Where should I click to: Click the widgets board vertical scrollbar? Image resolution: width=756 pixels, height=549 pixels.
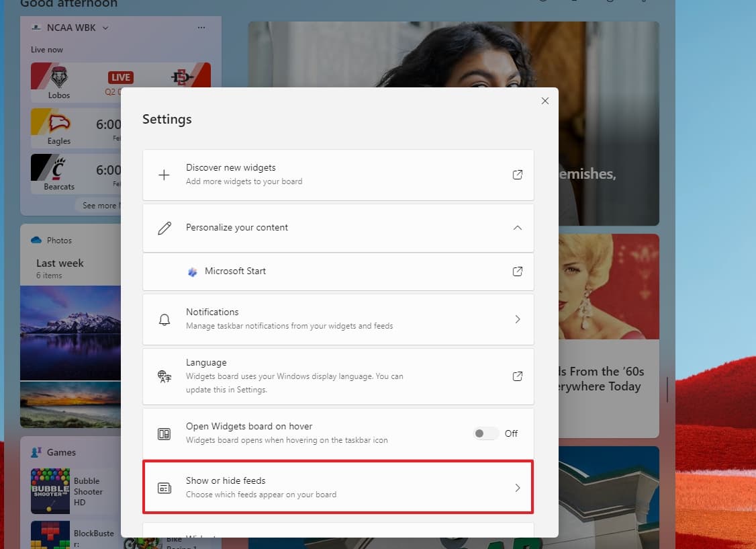667,389
